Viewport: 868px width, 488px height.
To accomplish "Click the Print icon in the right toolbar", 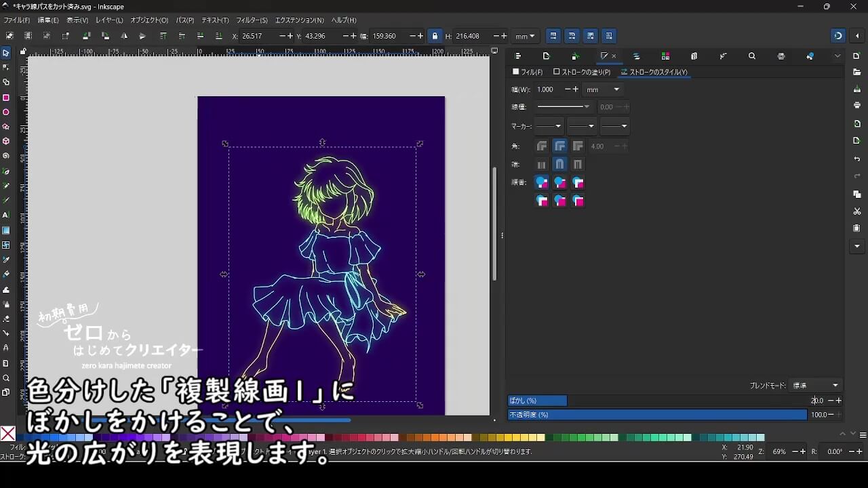I will coord(857,105).
